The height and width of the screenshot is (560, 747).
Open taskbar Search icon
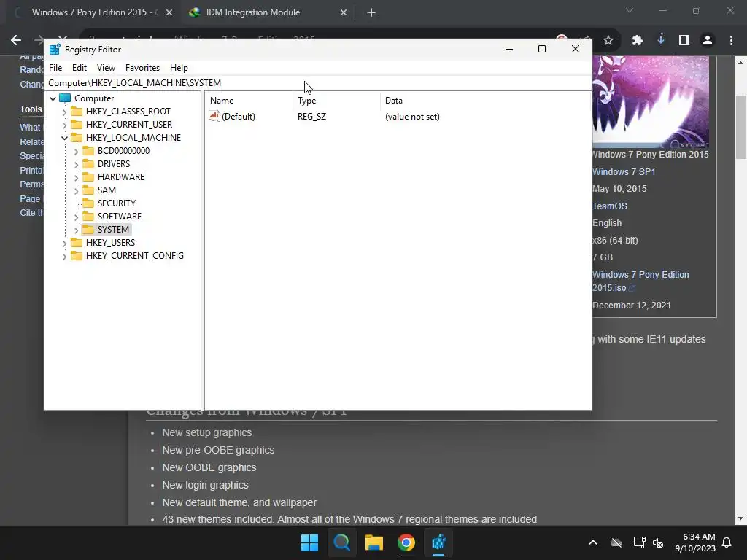pyautogui.click(x=341, y=542)
